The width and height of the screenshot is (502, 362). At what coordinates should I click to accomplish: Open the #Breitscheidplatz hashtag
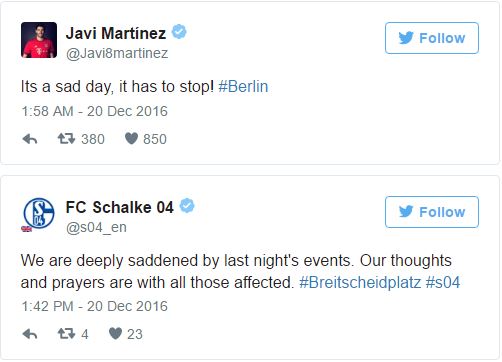[x=360, y=282]
